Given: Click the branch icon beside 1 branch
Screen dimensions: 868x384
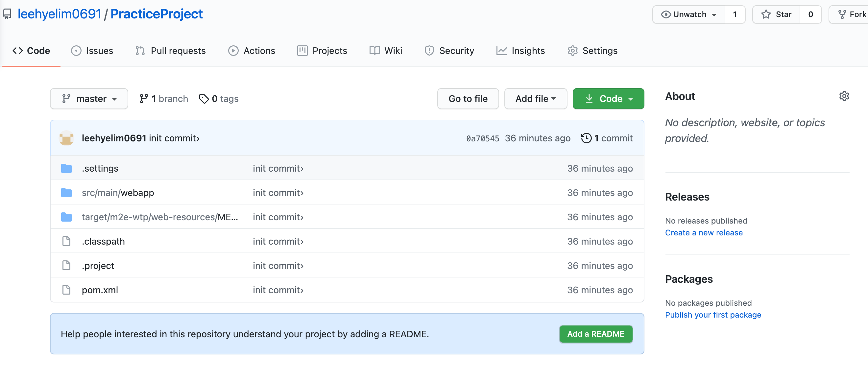Looking at the screenshot, I should 144,99.
